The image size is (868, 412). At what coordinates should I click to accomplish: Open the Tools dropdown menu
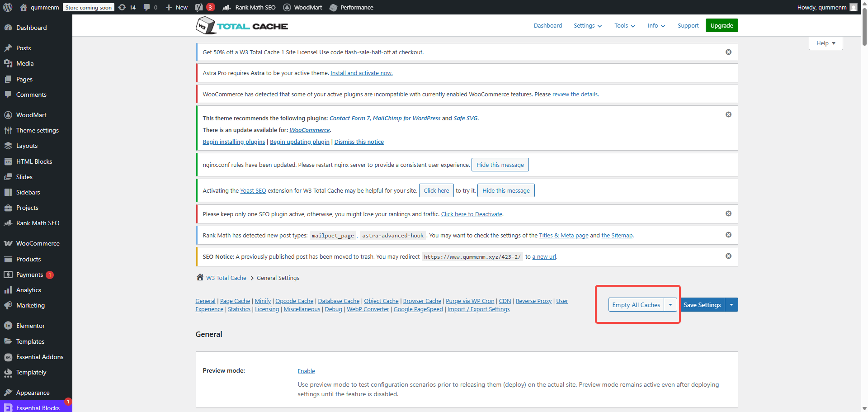click(x=624, y=26)
